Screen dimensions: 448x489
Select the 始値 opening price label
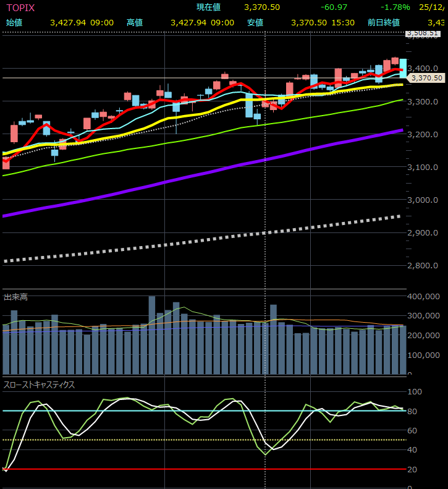click(14, 22)
